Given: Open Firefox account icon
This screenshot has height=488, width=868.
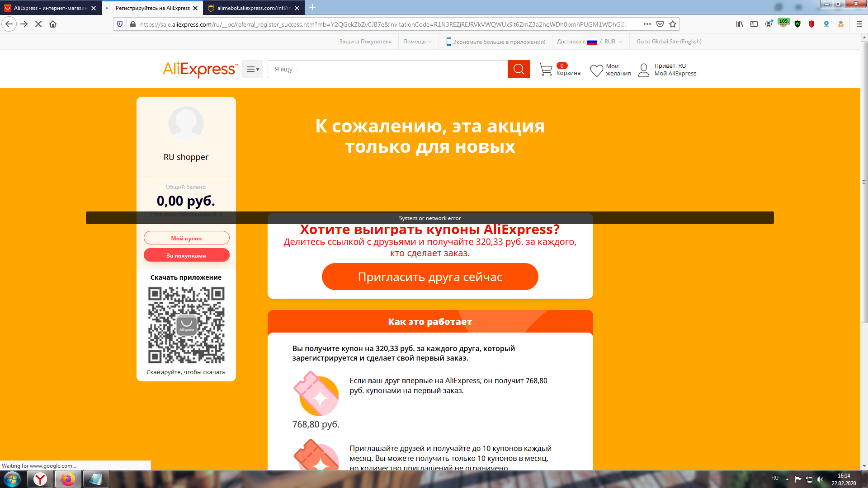Looking at the screenshot, I should tap(769, 24).
